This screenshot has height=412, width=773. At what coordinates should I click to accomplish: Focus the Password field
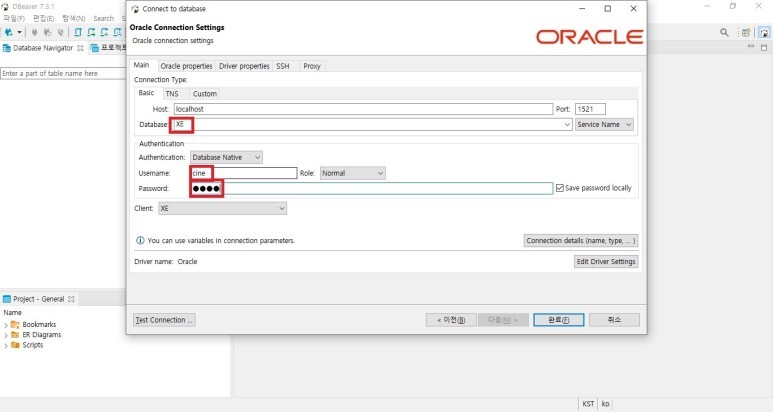click(x=371, y=188)
